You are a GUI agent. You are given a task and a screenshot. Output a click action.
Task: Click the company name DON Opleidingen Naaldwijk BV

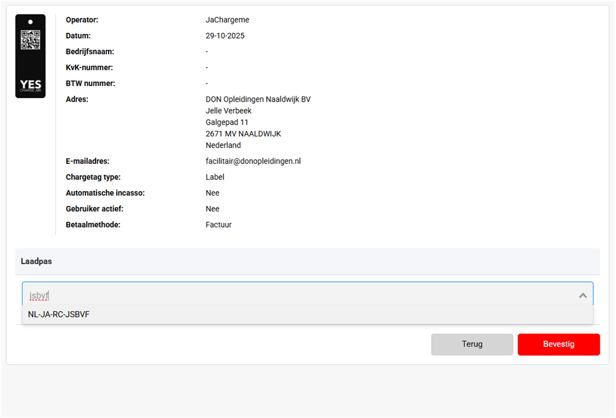click(258, 99)
